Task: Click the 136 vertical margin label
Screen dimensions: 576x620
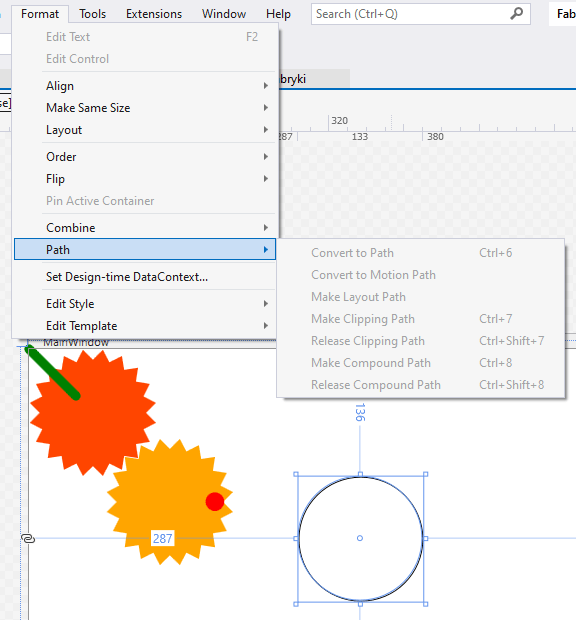Action: pos(360,412)
